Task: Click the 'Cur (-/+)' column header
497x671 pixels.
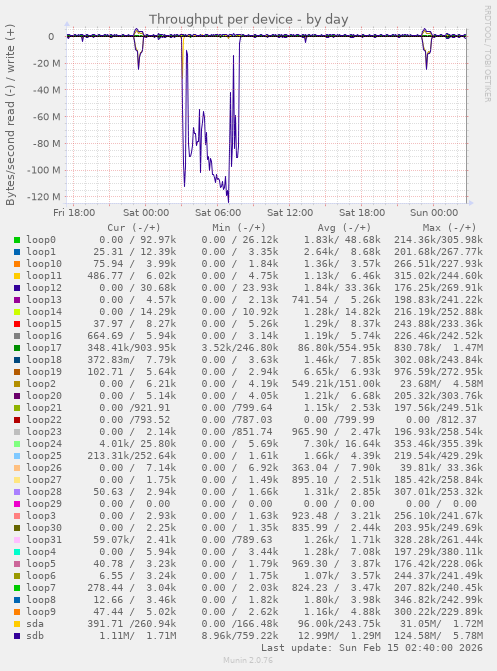Action: coord(134,228)
